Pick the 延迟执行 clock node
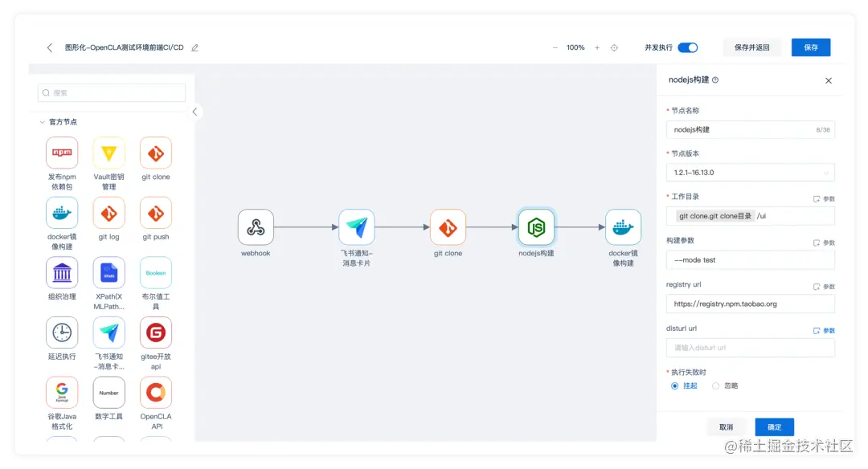Image resolution: width=868 pixels, height=469 pixels. (x=62, y=332)
